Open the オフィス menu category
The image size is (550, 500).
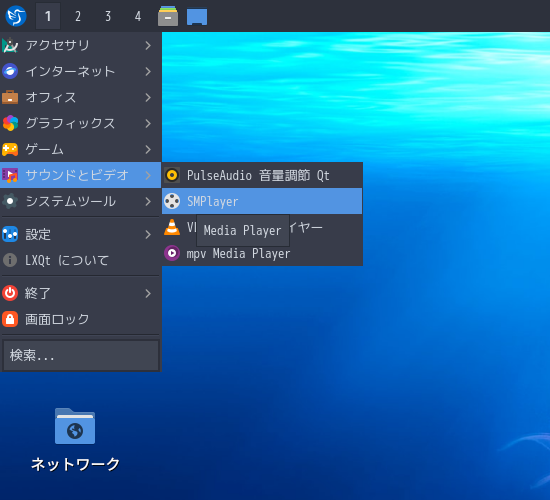(x=81, y=97)
